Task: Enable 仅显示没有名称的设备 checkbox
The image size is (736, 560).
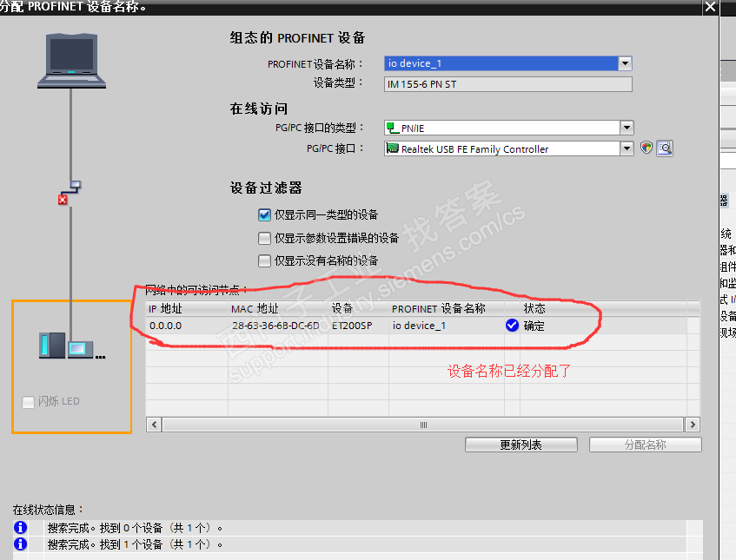Action: pos(264,260)
